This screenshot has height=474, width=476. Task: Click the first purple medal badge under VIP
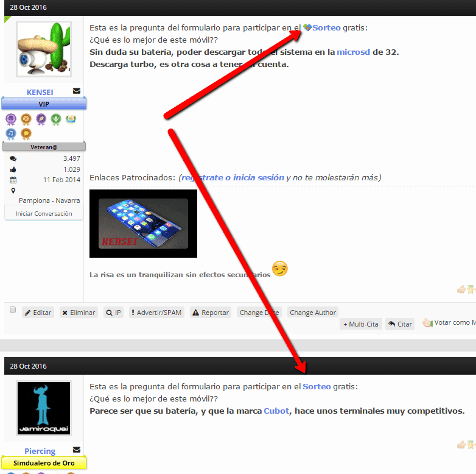click(11, 119)
